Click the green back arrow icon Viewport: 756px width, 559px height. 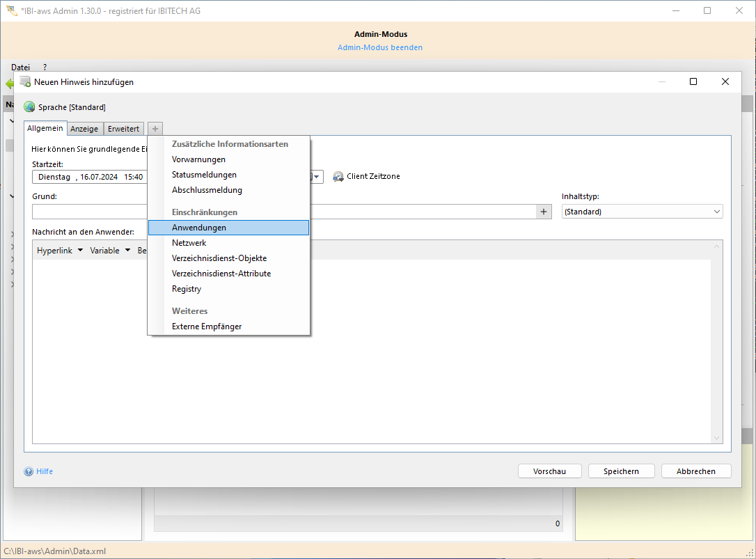[8, 84]
